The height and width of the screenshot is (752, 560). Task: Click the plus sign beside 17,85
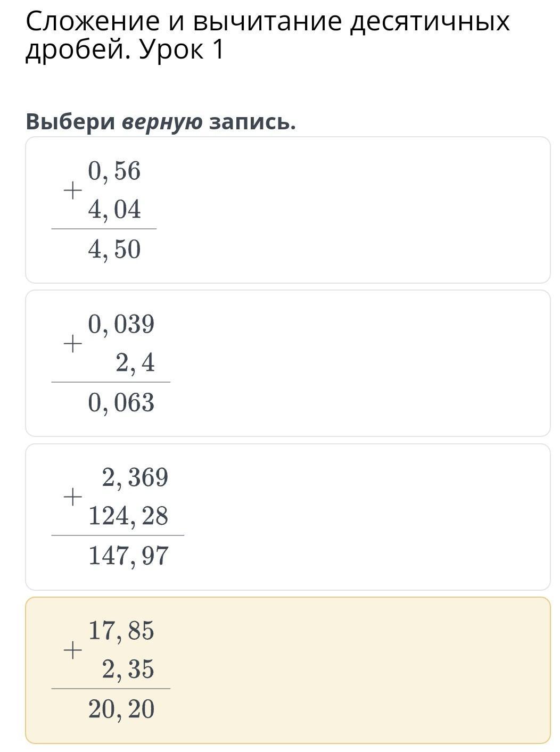[x=72, y=650]
